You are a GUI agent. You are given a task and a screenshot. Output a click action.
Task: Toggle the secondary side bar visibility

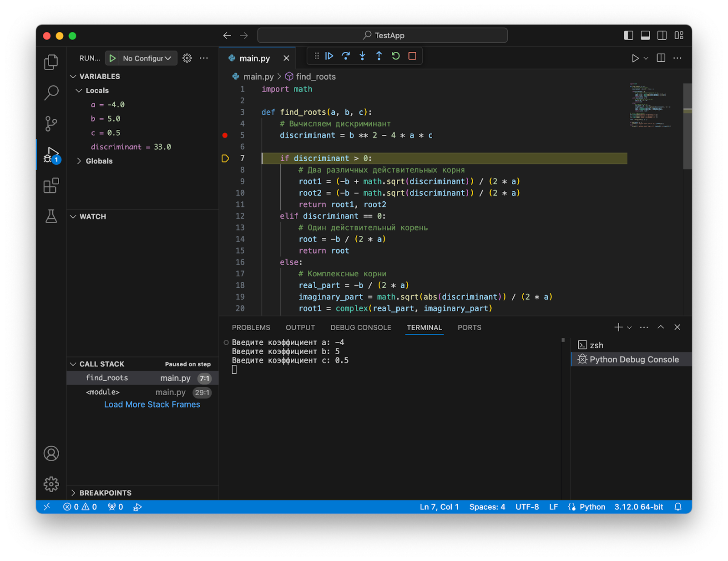pyautogui.click(x=662, y=36)
